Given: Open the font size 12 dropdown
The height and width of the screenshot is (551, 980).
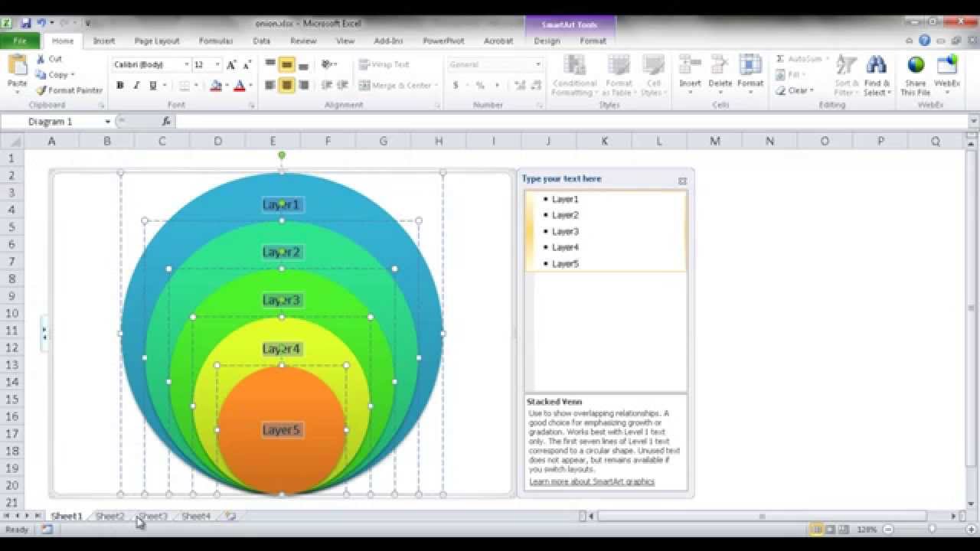Looking at the screenshot, I should (x=217, y=65).
